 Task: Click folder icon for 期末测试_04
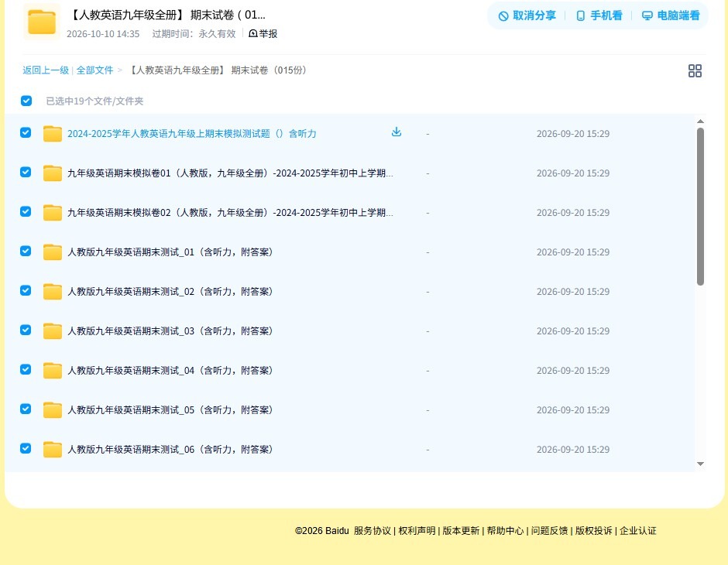point(53,370)
